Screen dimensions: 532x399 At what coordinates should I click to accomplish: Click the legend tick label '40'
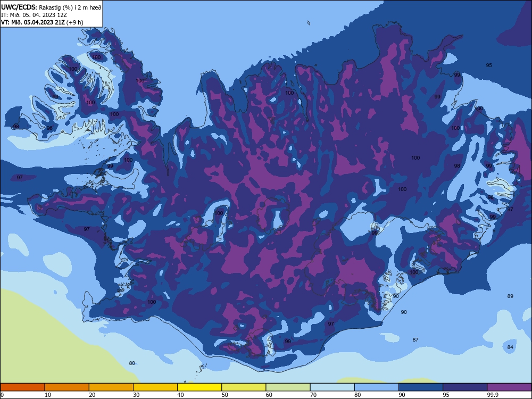[181, 395]
